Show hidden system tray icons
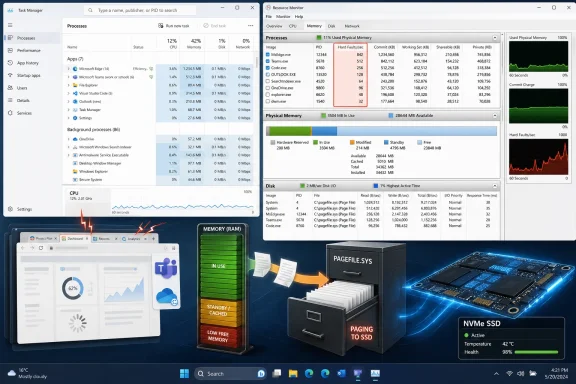Viewport: 576px width, 384px height. [496, 374]
